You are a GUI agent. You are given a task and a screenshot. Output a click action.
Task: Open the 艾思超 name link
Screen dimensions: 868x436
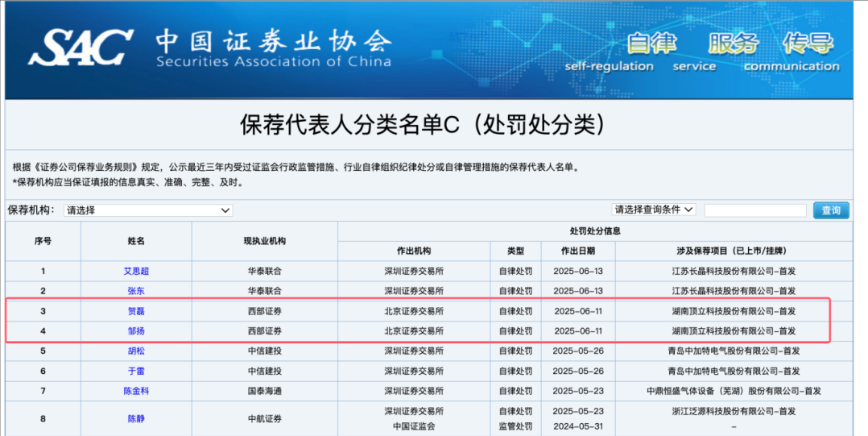pos(136,271)
